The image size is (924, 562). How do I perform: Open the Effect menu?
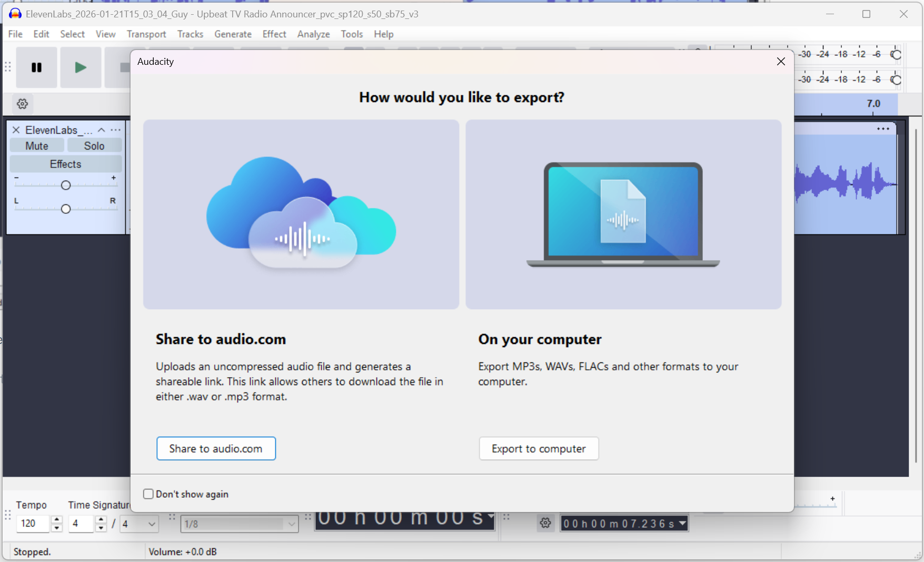[x=274, y=34]
